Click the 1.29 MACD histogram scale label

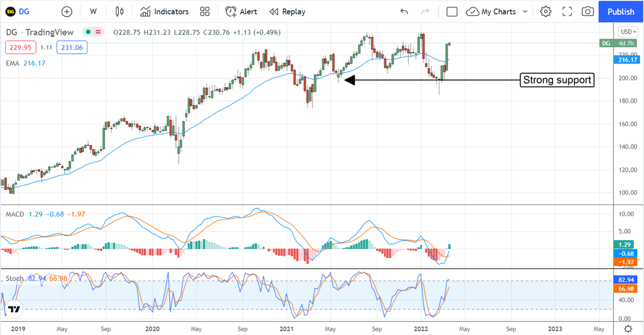click(624, 244)
